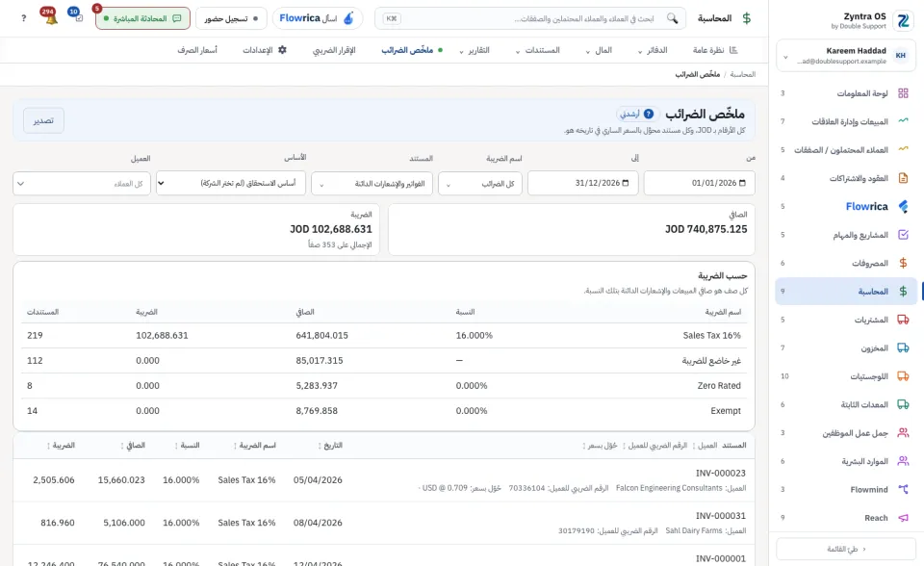Click المحاسبة breadcrumb link
This screenshot has height=566, width=924.
click(x=742, y=74)
